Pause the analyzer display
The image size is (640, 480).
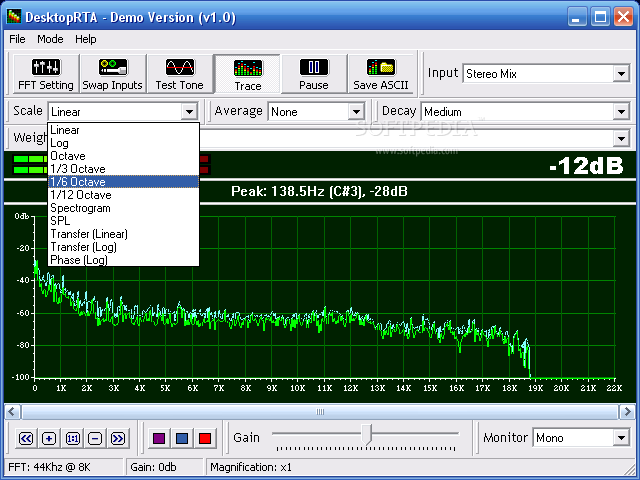point(314,74)
